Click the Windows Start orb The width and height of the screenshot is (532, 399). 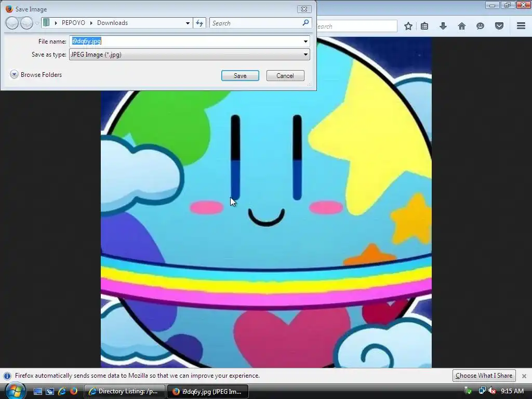pos(15,391)
